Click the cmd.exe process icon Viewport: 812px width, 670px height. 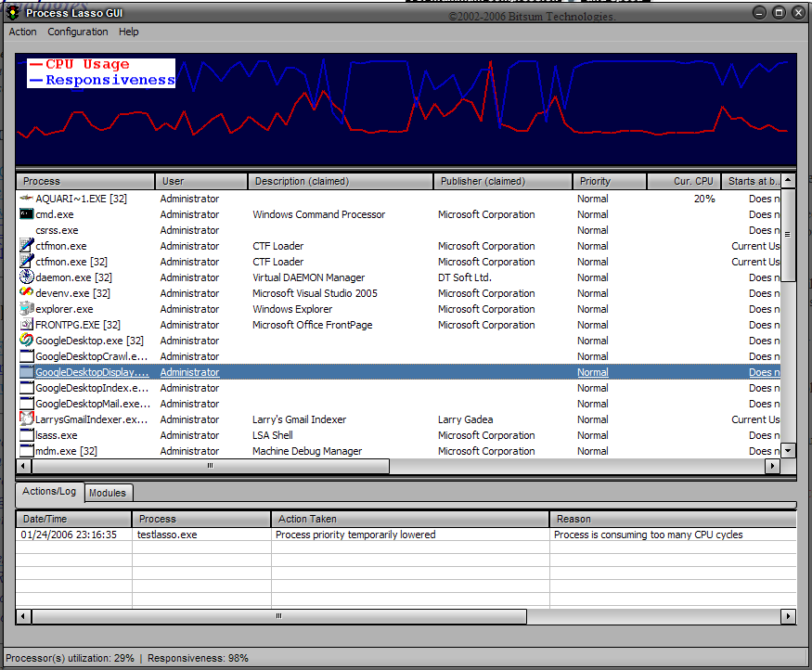pos(27,214)
